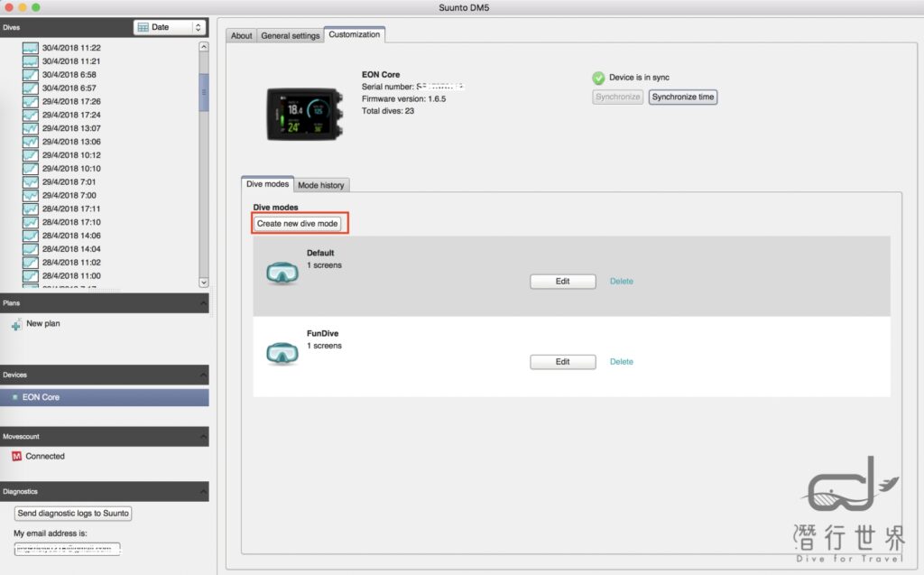Click the diving mask icon for Default mode
The width and height of the screenshot is (924, 575).
(282, 273)
